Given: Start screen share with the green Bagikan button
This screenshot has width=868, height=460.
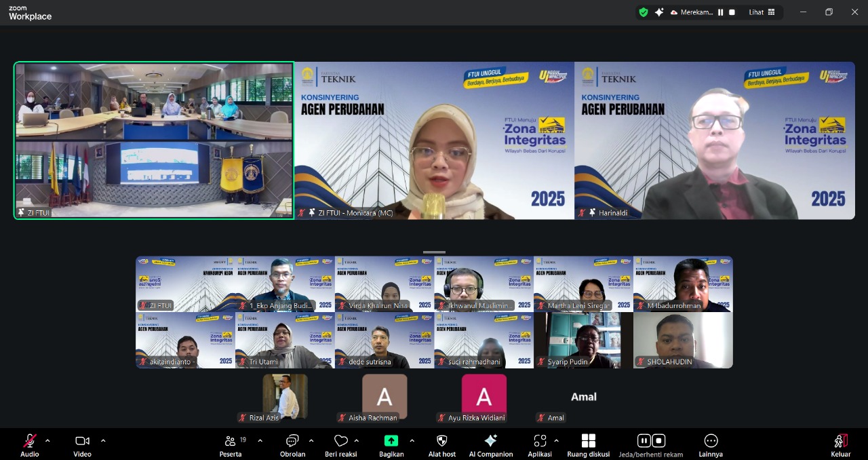Looking at the screenshot, I should [391, 445].
